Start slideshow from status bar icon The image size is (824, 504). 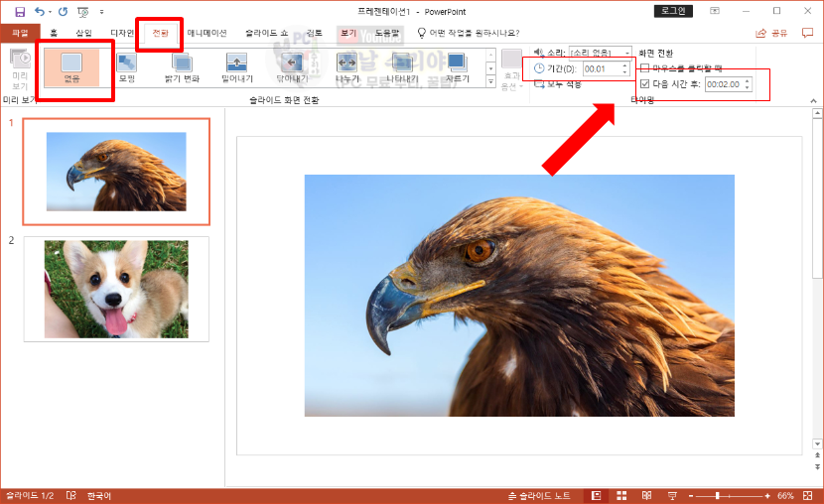pyautogui.click(x=672, y=496)
